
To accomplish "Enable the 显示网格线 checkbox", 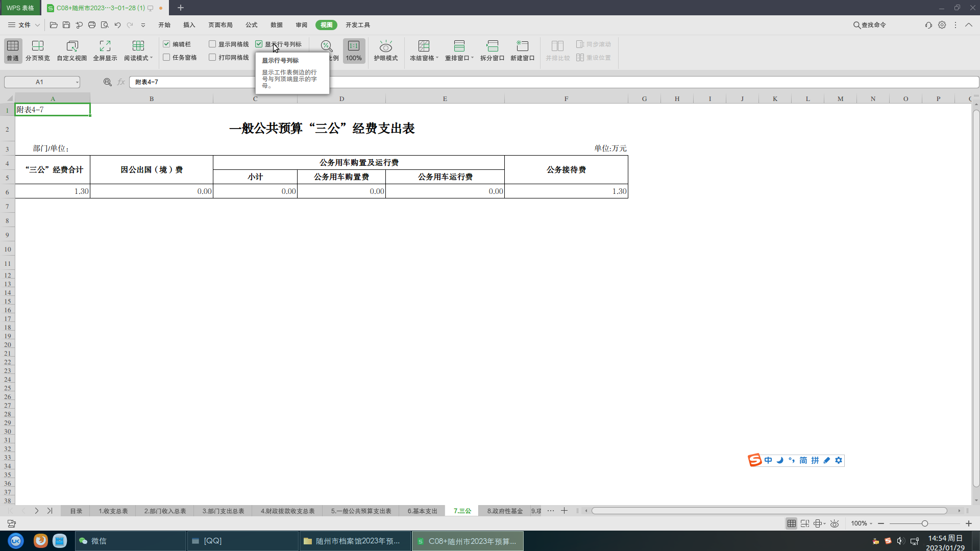I will pyautogui.click(x=212, y=44).
